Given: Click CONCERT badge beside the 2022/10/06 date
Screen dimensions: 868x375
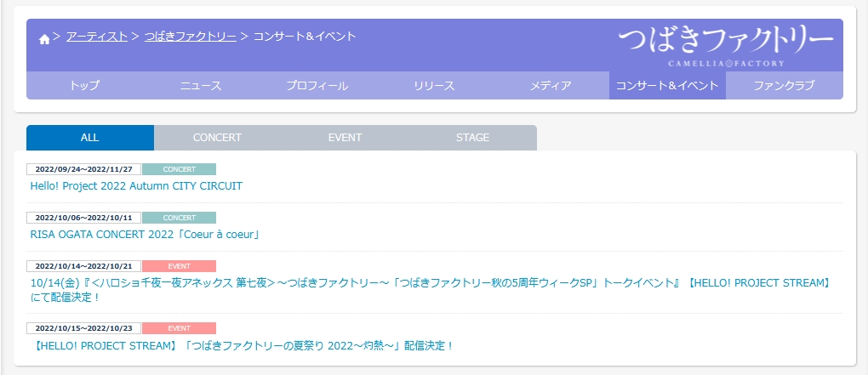Looking at the screenshot, I should 179,218.
